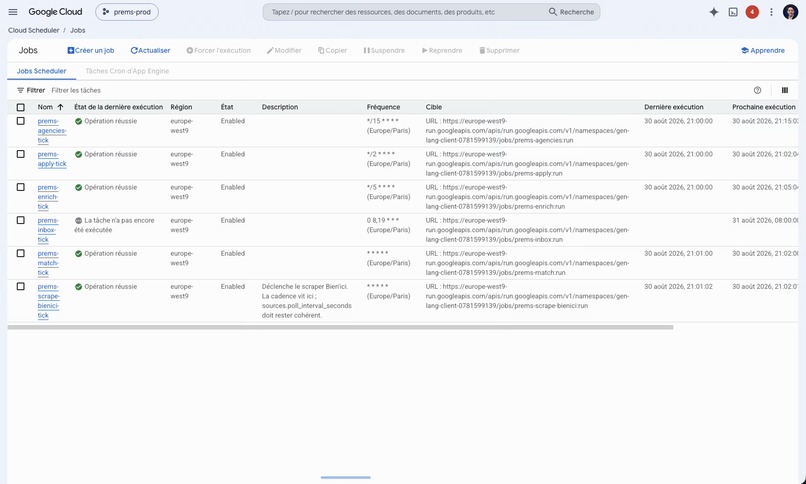Open the prems-enrich-tick job link
Viewport: 806px width, 484px height.
[x=48, y=197]
